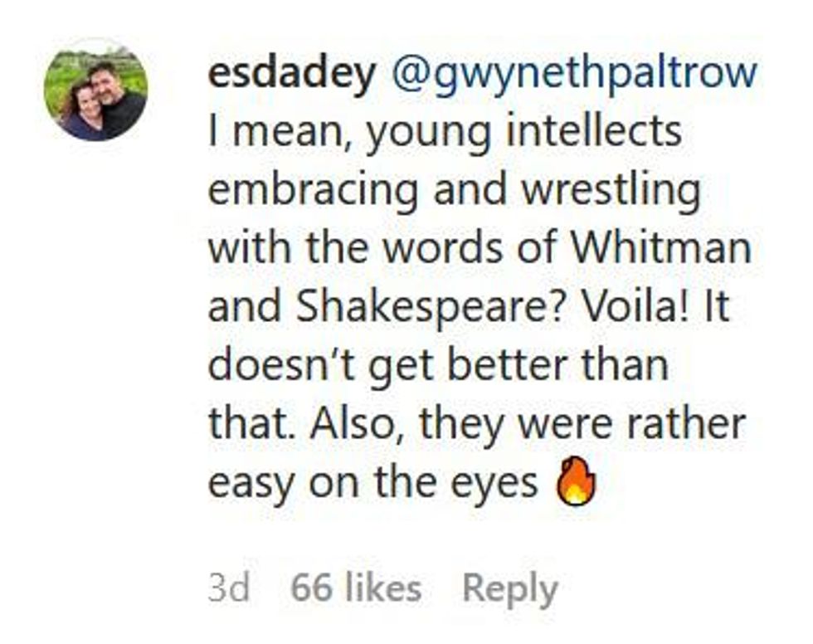Reply to esdadey's comment
Image resolution: width=813 pixels, height=644 pixels.
pyautogui.click(x=509, y=589)
